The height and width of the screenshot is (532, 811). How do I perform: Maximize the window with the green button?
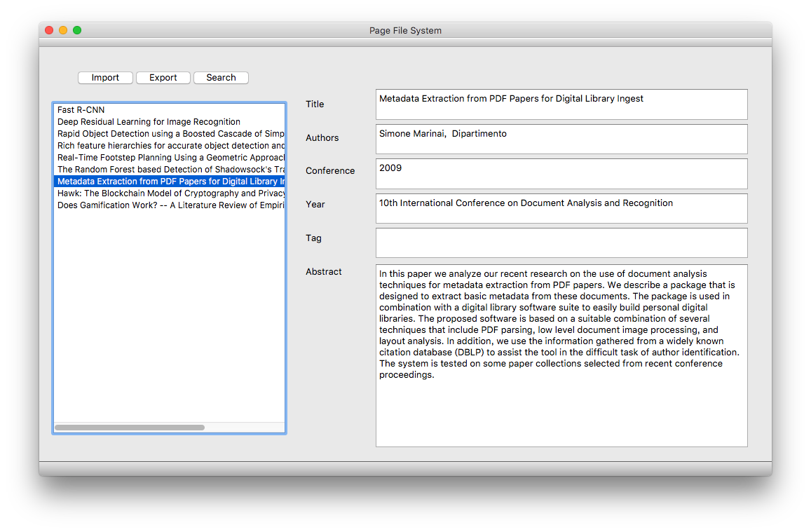(x=77, y=31)
